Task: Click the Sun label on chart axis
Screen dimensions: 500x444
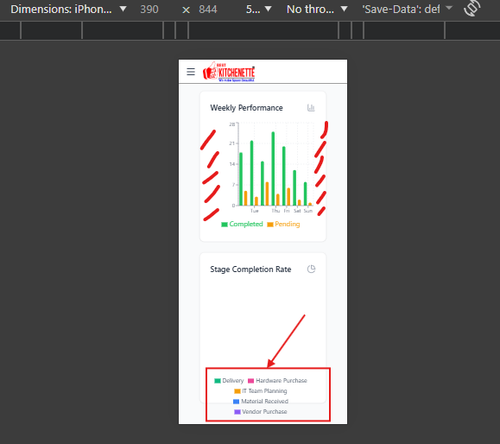Action: pos(308,211)
